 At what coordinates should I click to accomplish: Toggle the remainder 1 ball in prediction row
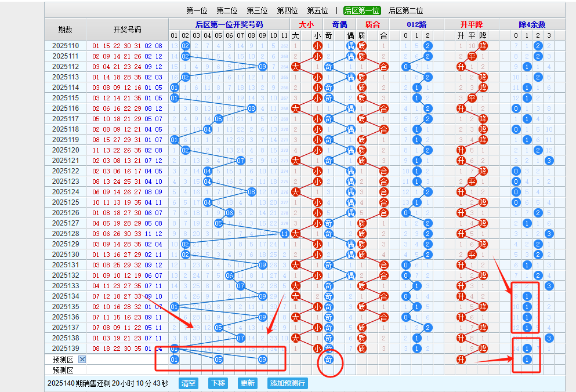(527, 360)
